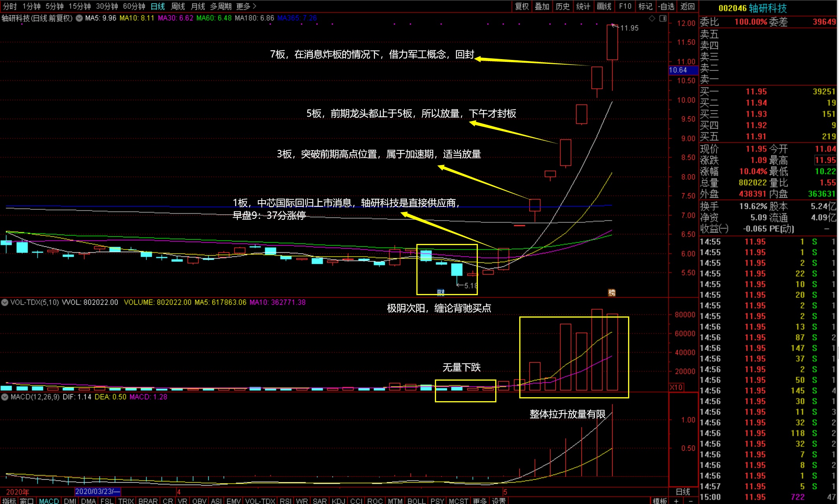Switch to 月线 monthly chart
839x504 pixels.
[x=198, y=6]
